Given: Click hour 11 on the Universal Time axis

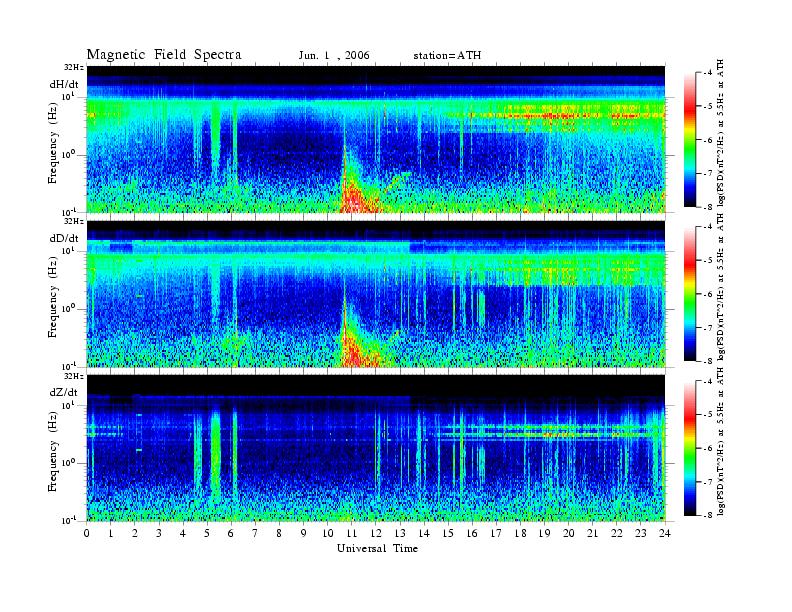Looking at the screenshot, I should click(x=352, y=533).
